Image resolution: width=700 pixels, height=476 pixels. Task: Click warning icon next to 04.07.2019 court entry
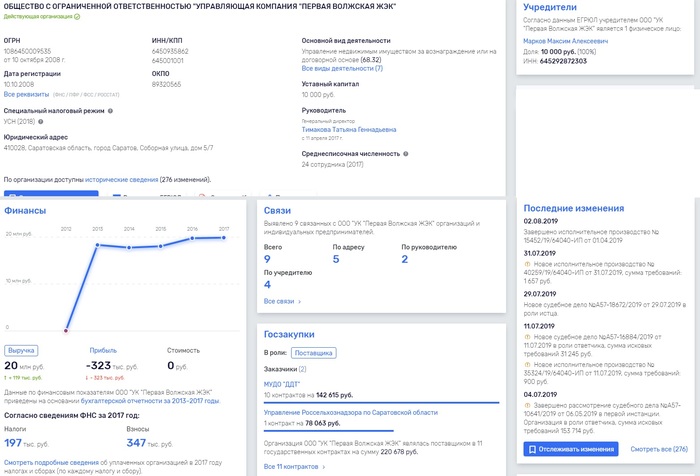pyautogui.click(x=527, y=405)
